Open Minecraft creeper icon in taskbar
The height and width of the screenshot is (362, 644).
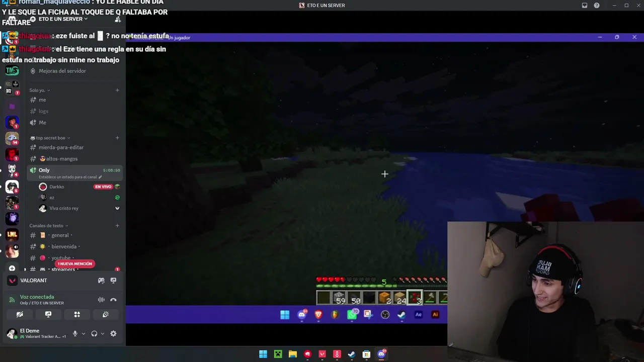click(278, 354)
